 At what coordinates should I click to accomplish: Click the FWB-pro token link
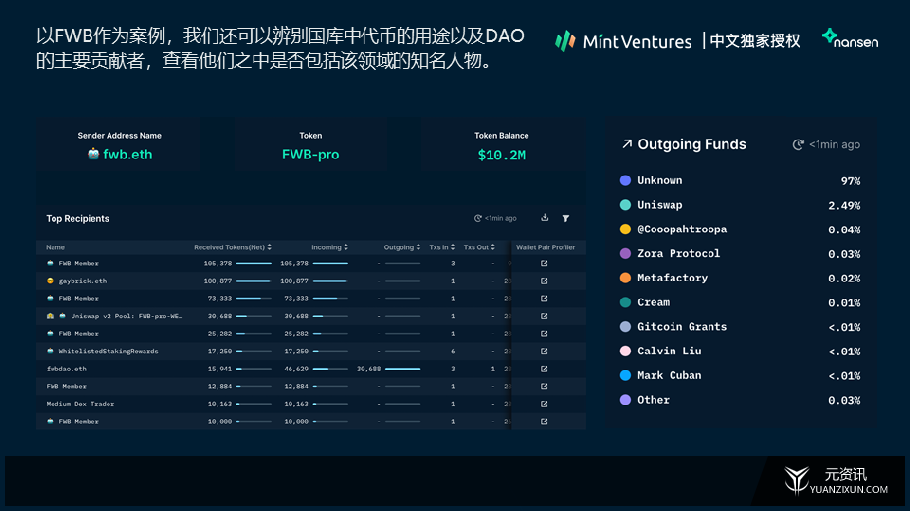[x=310, y=154]
